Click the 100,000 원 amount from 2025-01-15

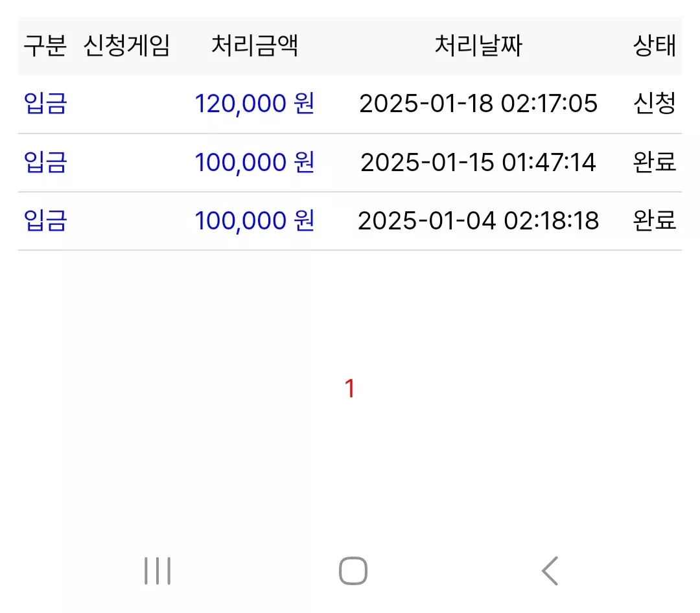[255, 162]
